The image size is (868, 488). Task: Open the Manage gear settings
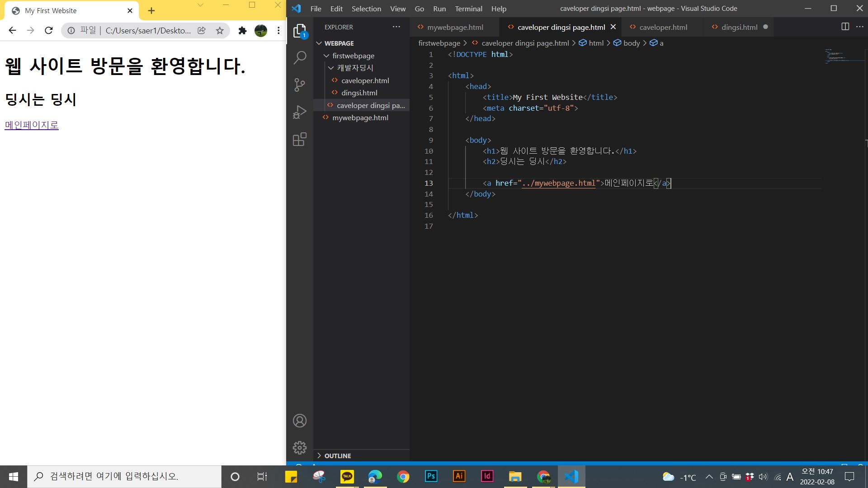coord(300,448)
